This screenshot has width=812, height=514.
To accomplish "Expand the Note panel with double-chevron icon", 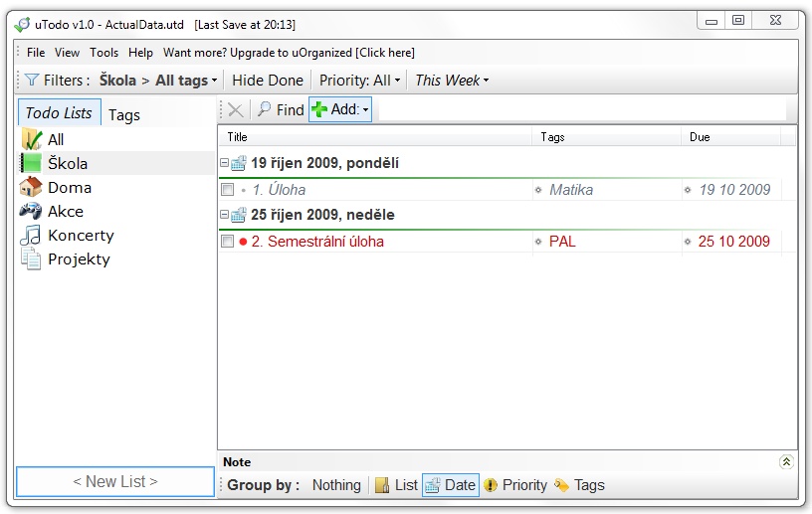I will pos(786,461).
